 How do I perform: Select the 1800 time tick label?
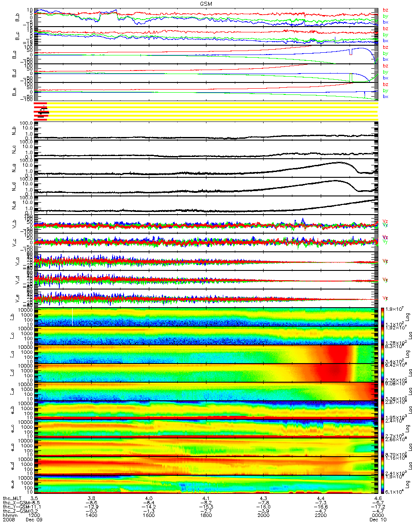[206, 515]
